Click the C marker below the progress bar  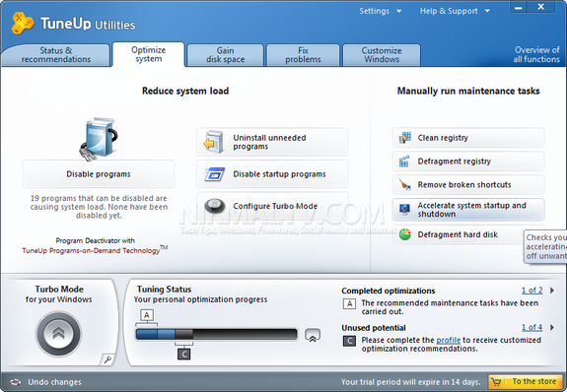[x=183, y=354]
